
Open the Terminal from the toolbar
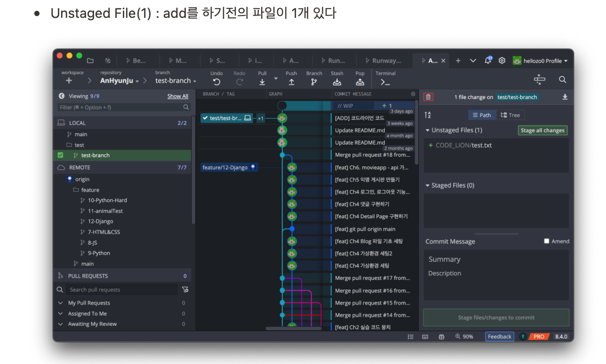tap(385, 82)
